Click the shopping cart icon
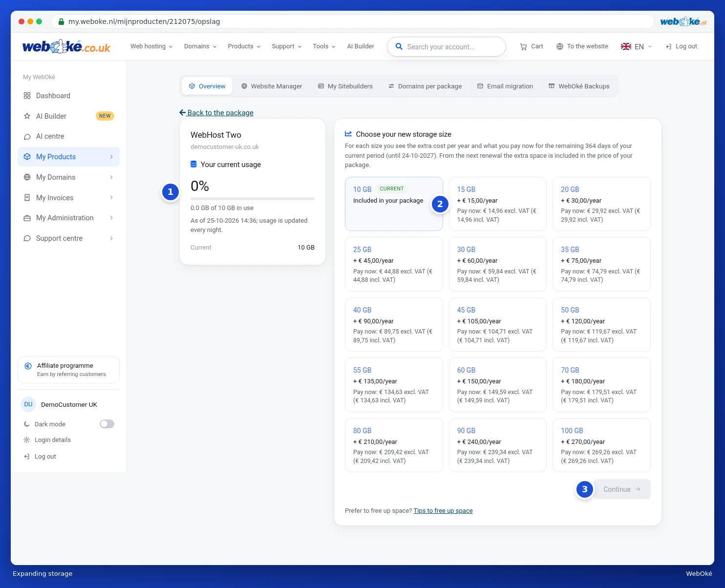This screenshot has height=588, width=725. click(x=523, y=46)
